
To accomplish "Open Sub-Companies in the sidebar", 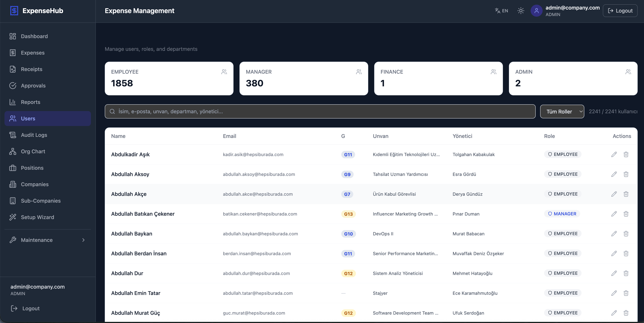I will 48,201.
